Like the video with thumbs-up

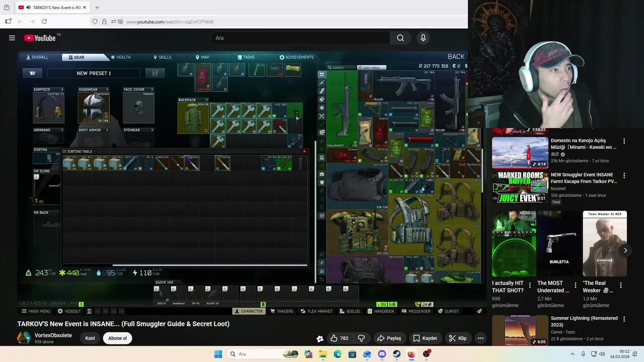tap(340, 338)
